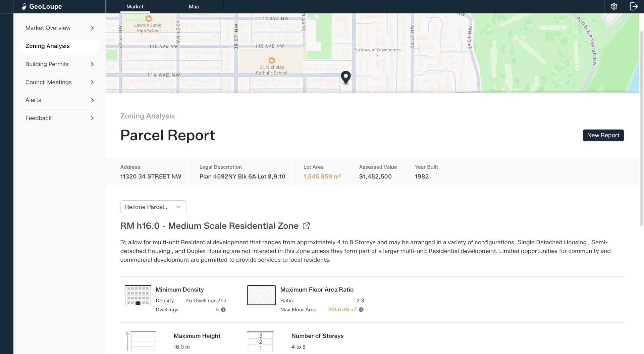Open the Feedback section
The width and height of the screenshot is (644, 354).
(59, 118)
